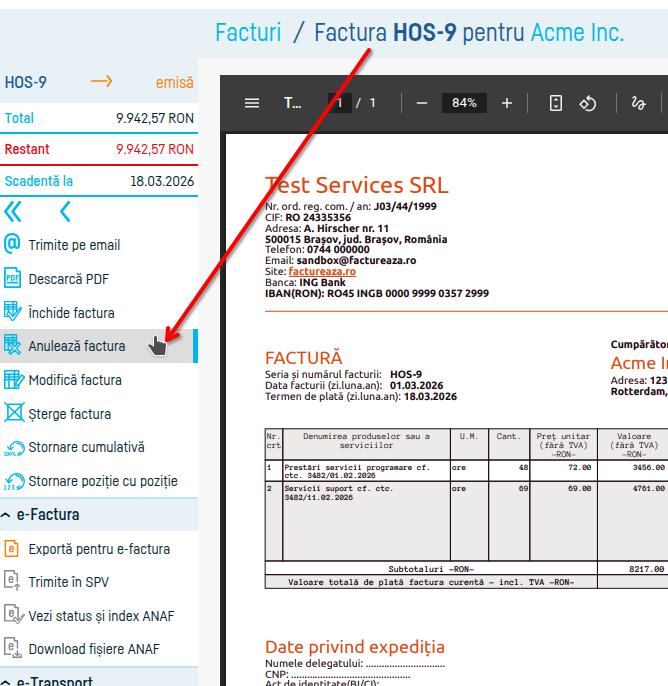Open Stornare cumulativă

point(86,447)
